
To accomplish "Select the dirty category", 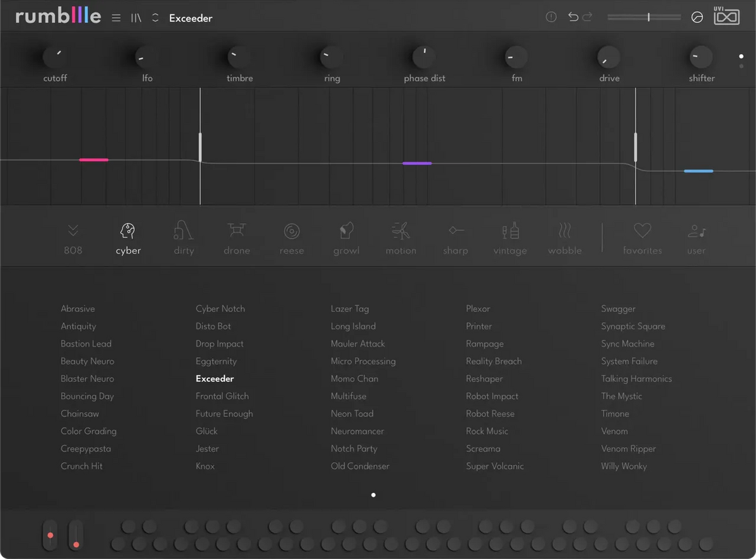I will tap(183, 239).
